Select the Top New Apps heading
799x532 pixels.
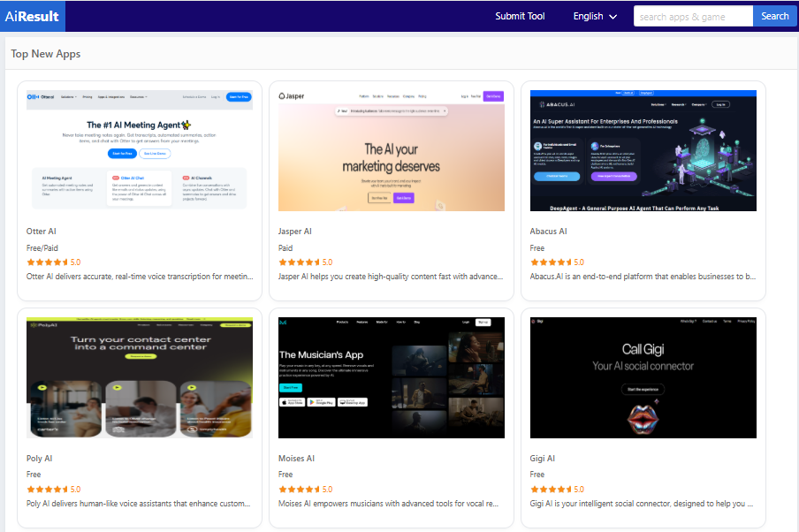[x=46, y=54]
